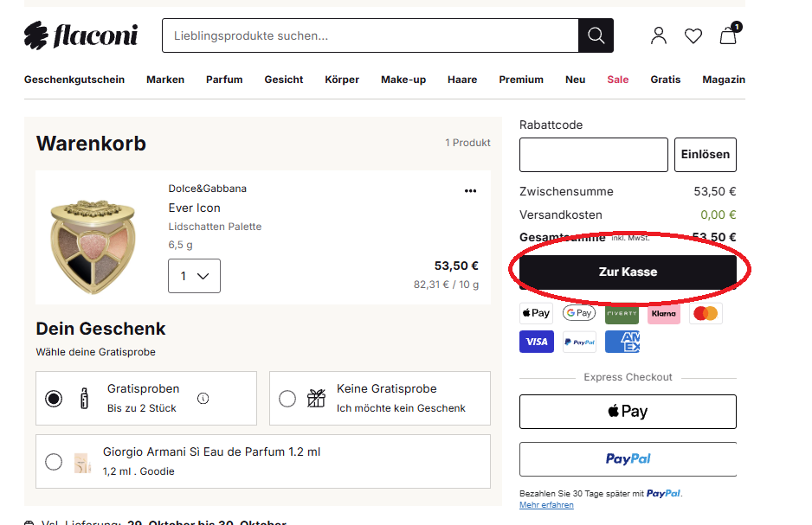This screenshot has width=812, height=525.
Task: Click the small PayPal payment badge
Action: coord(579,342)
